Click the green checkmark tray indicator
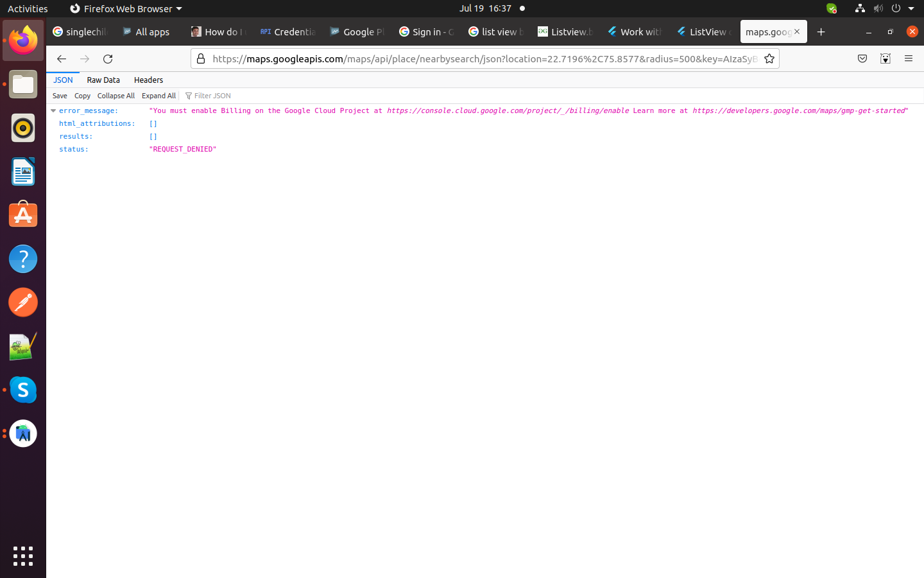This screenshot has height=578, width=924. pyautogui.click(x=832, y=8)
